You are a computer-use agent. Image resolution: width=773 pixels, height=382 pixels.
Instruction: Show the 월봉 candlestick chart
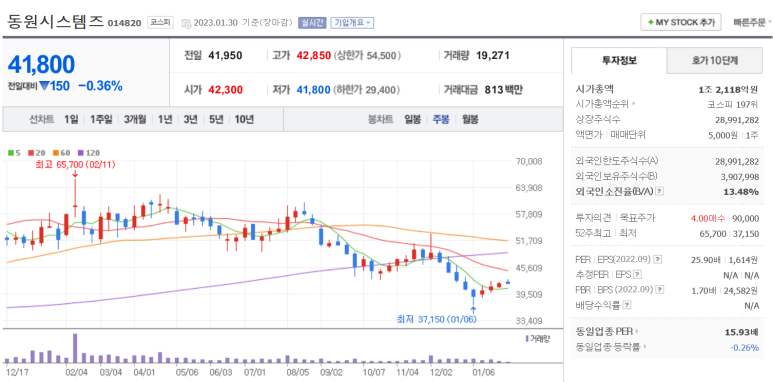pyautogui.click(x=470, y=119)
